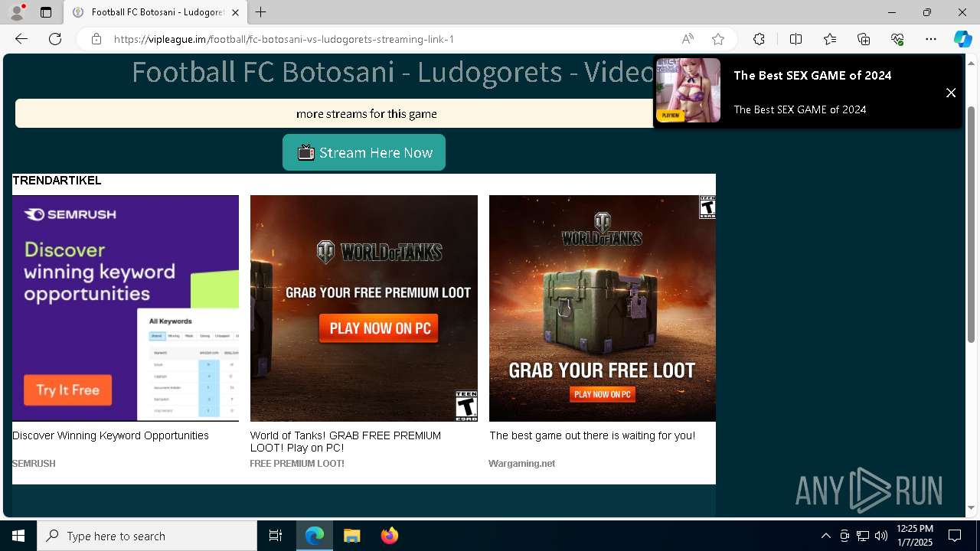
Task: Enable split screen view
Action: [x=795, y=39]
